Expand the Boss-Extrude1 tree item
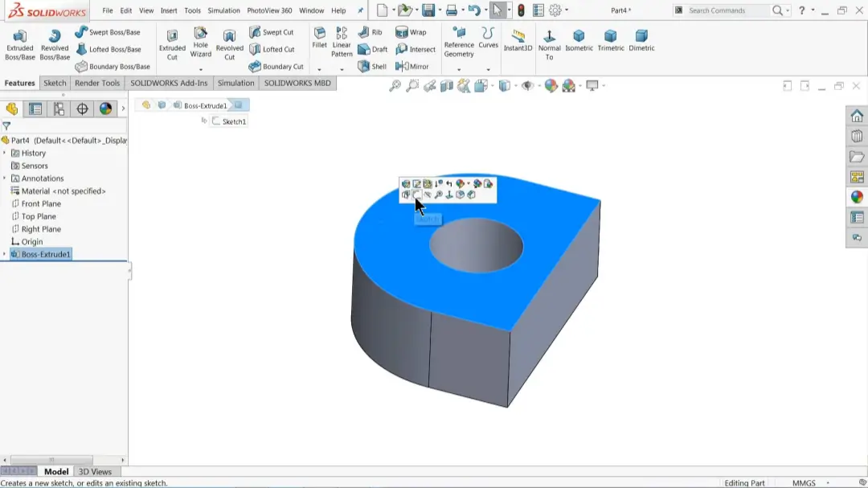868x488 pixels. [6, 253]
